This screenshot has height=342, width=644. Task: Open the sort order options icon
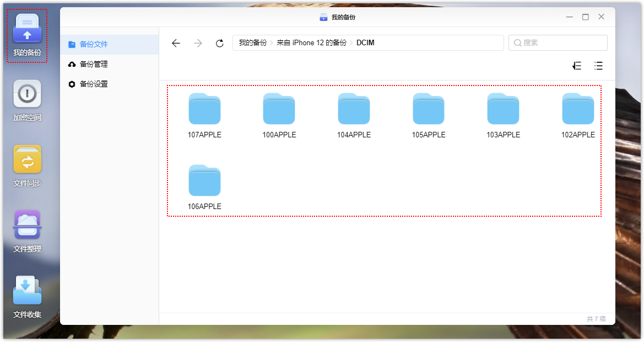pyautogui.click(x=577, y=66)
